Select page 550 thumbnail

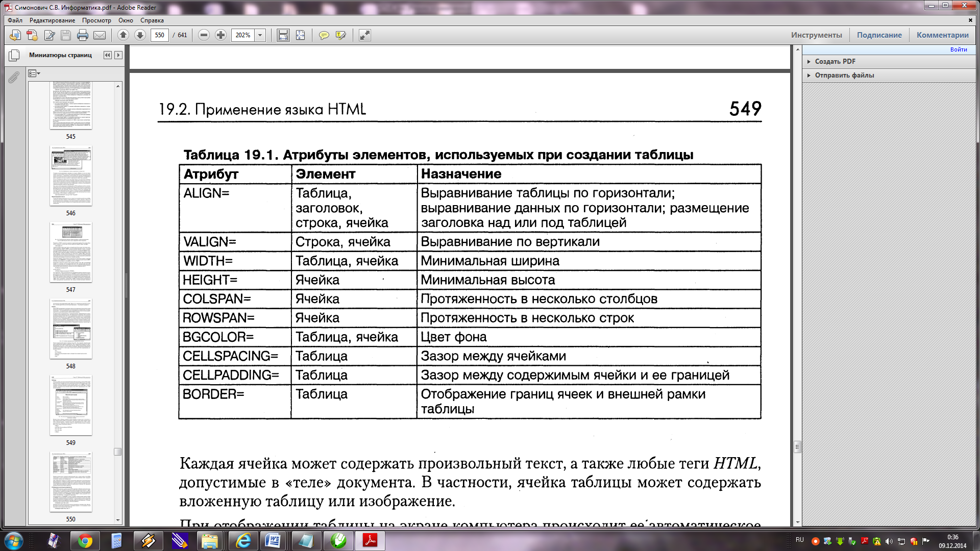pyautogui.click(x=71, y=482)
